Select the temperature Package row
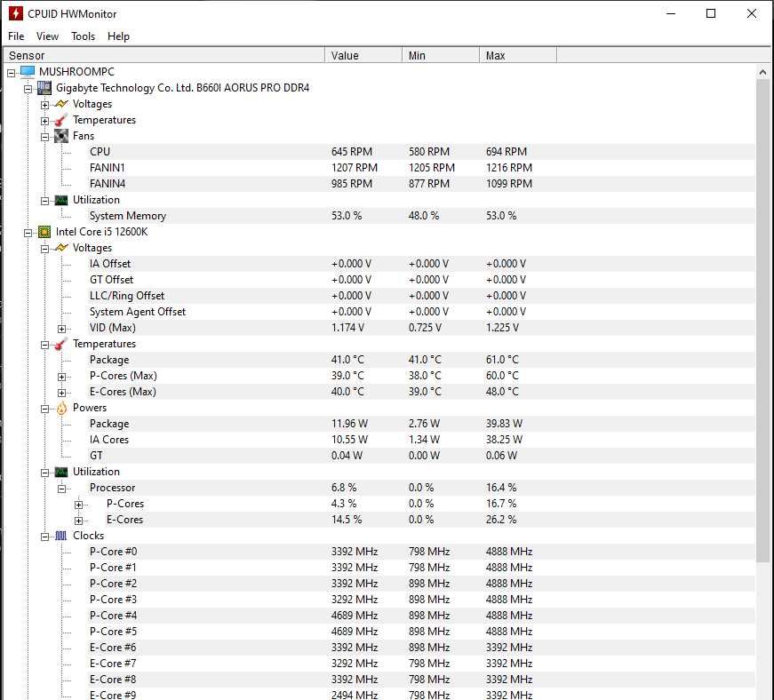The image size is (774, 700). (420, 360)
